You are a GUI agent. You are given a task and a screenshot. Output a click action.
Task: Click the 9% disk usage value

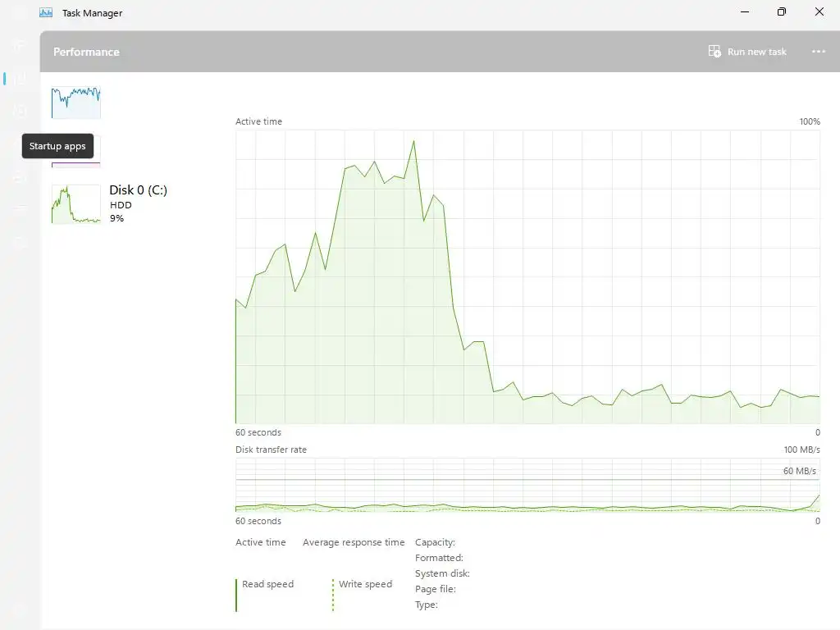(x=116, y=218)
